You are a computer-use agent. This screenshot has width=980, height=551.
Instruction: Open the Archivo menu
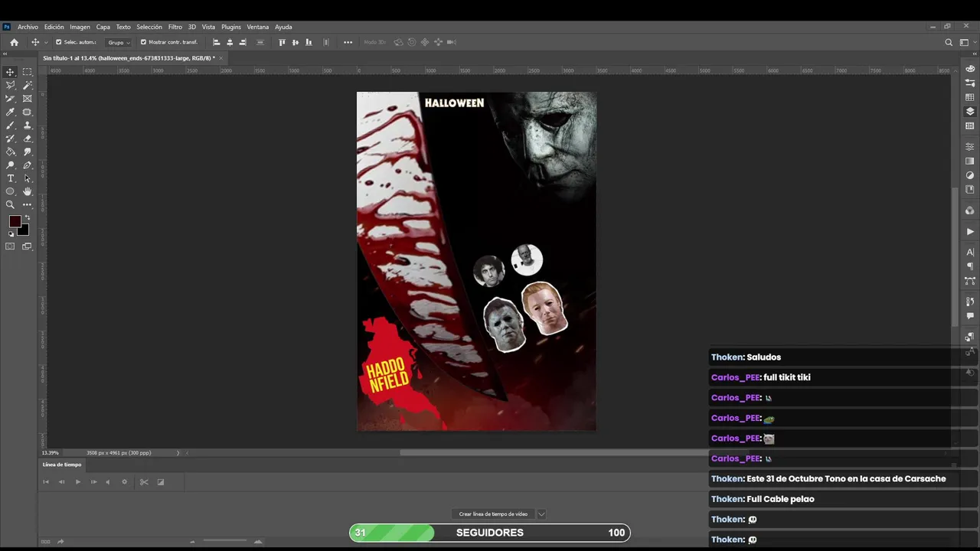(28, 27)
